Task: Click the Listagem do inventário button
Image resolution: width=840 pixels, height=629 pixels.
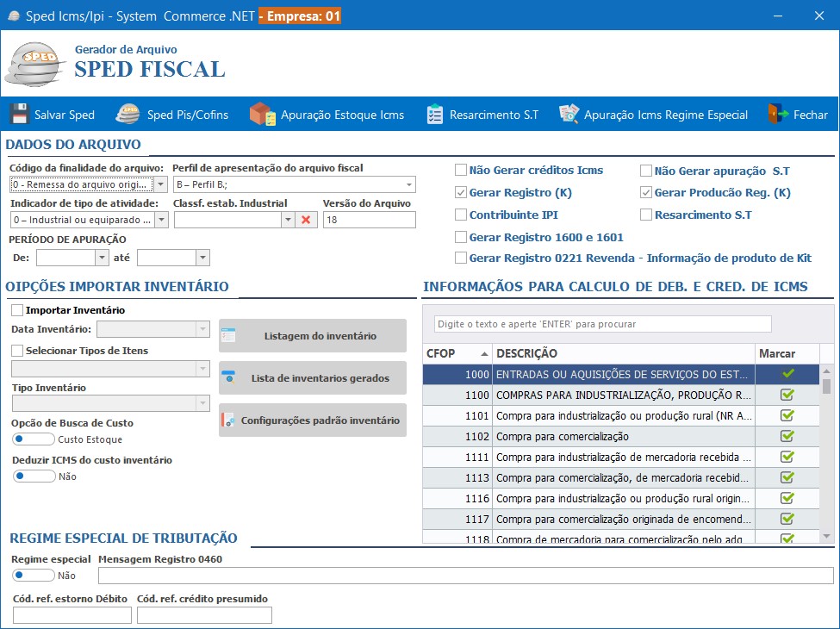Action: 314,335
